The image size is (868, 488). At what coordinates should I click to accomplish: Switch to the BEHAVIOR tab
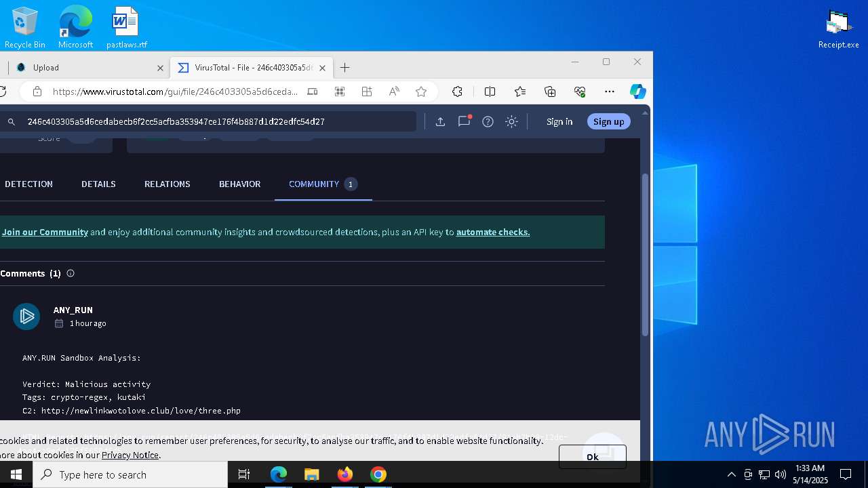tap(239, 184)
